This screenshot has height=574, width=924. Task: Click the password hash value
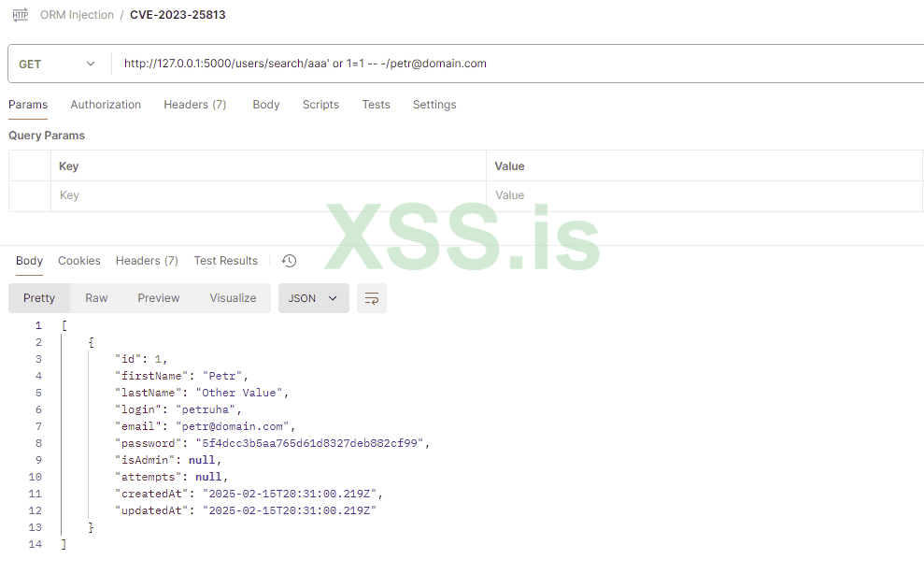[310, 443]
